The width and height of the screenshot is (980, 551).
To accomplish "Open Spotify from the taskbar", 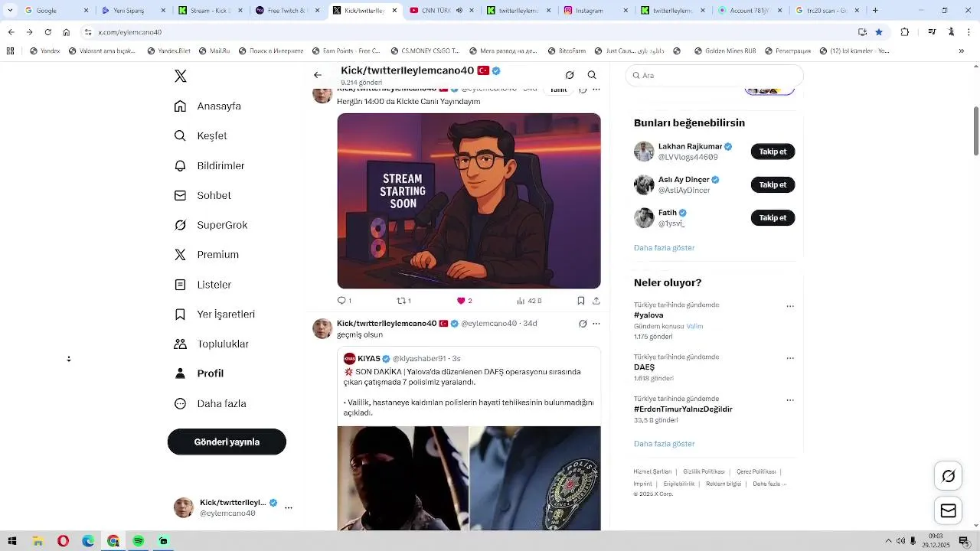I will (x=138, y=541).
